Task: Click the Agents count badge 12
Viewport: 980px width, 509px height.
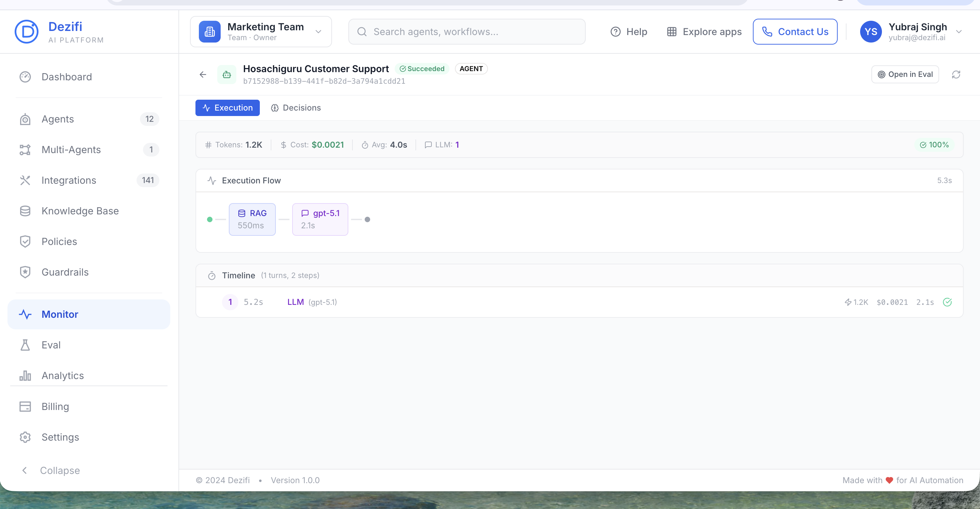Action: (149, 119)
